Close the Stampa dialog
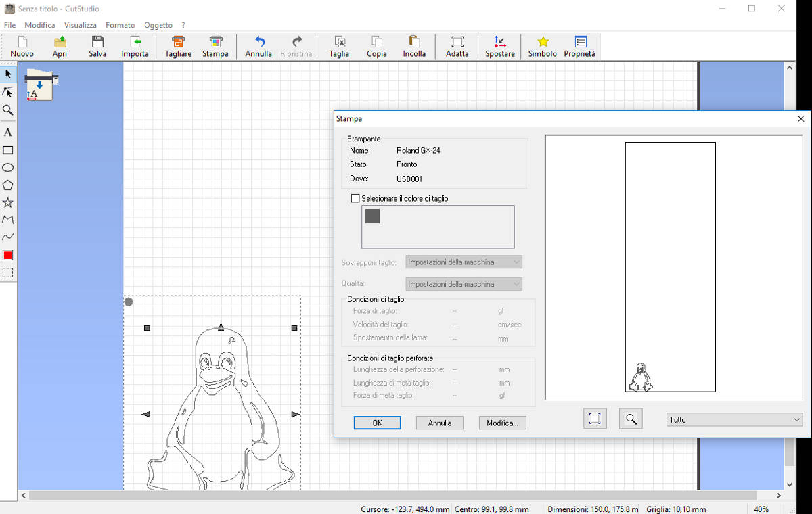 coord(800,118)
